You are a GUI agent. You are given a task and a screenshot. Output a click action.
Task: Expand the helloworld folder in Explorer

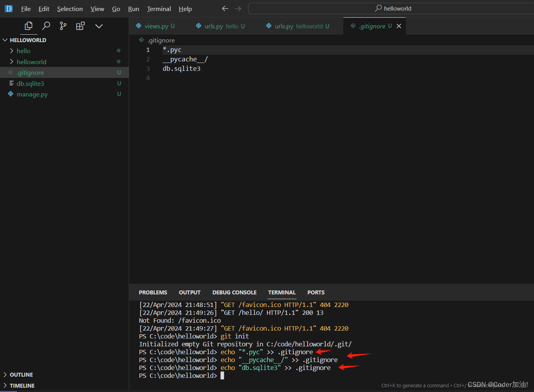[11, 62]
